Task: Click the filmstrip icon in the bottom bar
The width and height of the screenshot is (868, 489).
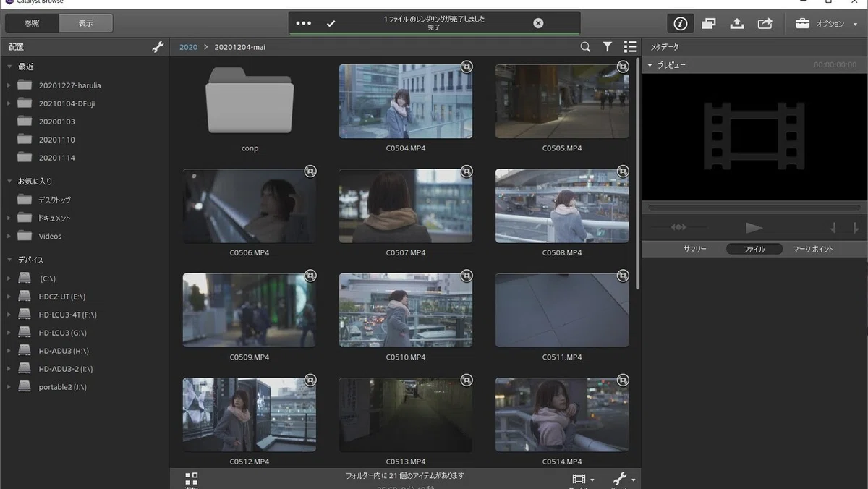Action: 579,479
